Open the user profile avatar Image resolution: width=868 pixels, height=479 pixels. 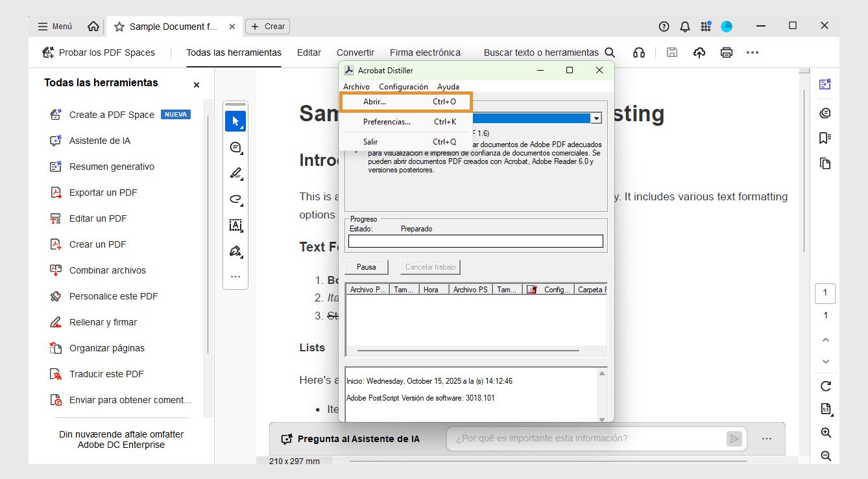click(x=727, y=27)
